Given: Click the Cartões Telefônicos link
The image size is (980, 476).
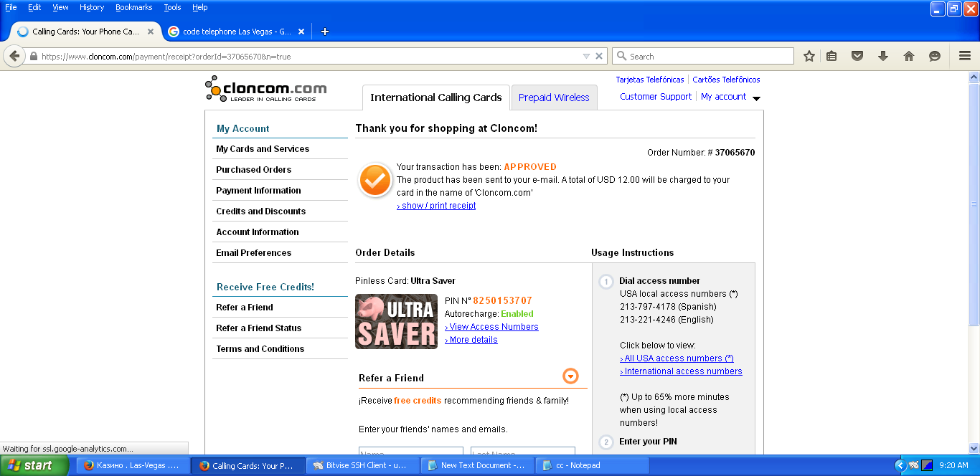Looking at the screenshot, I should pos(726,80).
